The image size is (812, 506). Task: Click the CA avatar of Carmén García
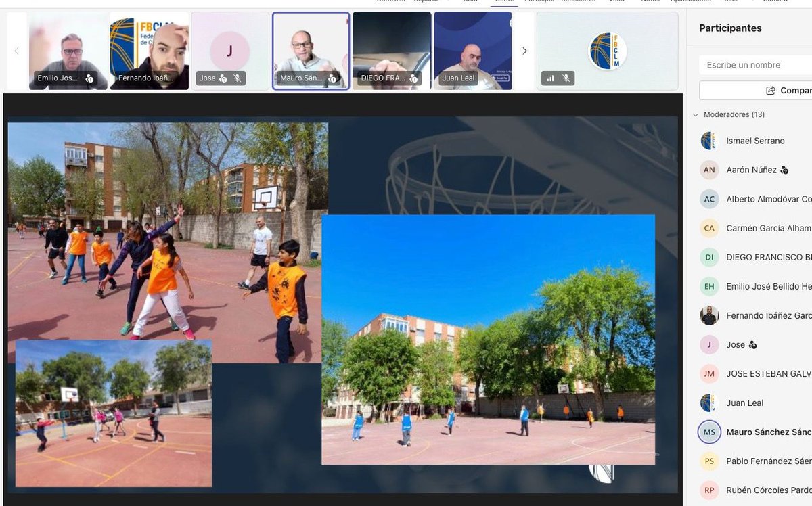[709, 228]
